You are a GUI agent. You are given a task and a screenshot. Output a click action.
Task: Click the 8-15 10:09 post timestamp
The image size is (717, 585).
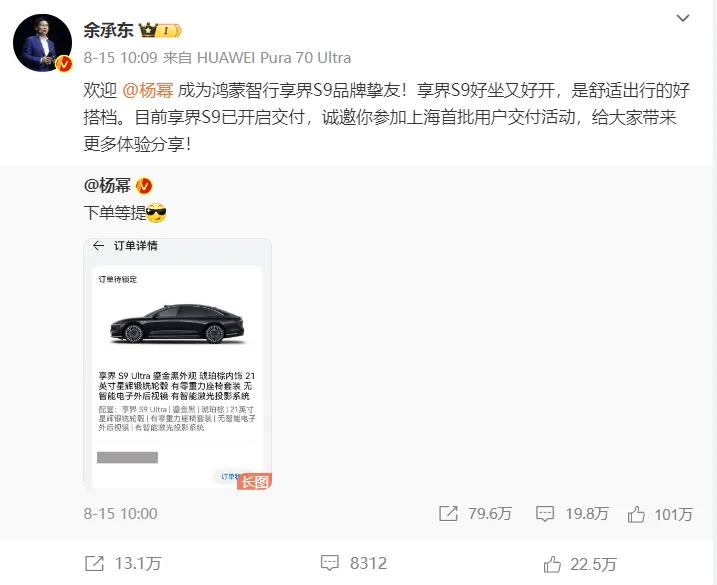point(120,58)
